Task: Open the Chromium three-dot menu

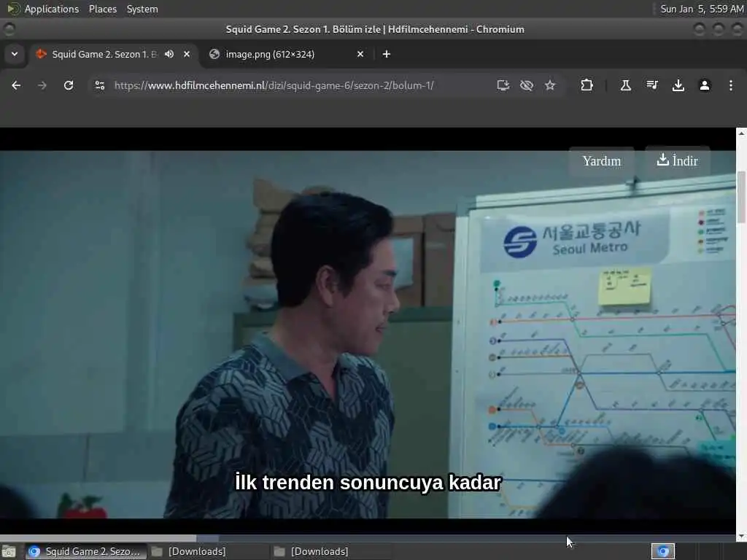Action: (x=731, y=85)
